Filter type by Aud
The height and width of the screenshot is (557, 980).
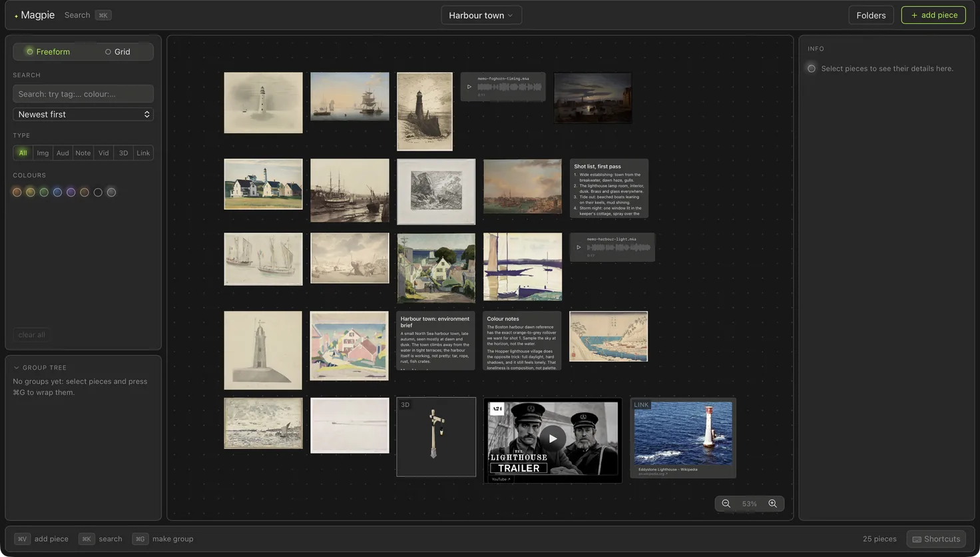[x=63, y=153]
